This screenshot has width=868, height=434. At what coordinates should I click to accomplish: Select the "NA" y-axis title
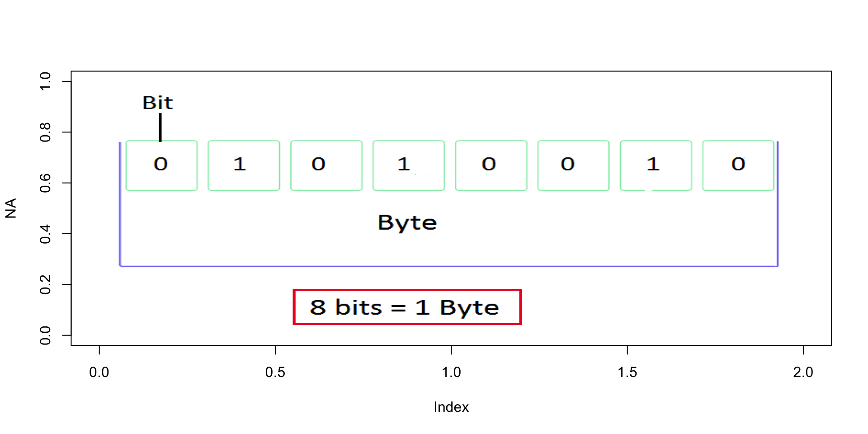point(11,208)
